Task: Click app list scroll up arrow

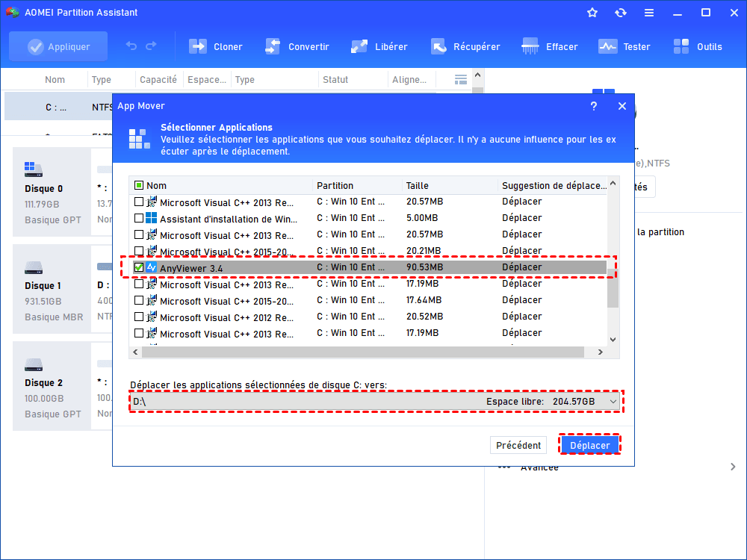Action: click(613, 184)
